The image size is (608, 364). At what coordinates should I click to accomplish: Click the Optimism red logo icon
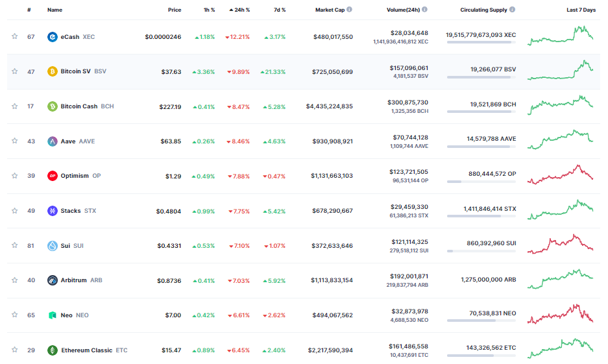coord(53,176)
